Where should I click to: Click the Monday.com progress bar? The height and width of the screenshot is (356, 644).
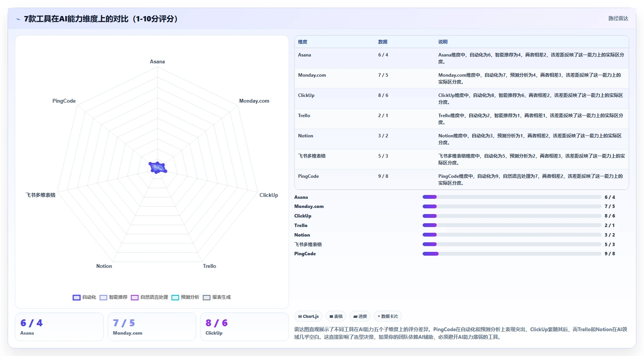[x=512, y=206]
